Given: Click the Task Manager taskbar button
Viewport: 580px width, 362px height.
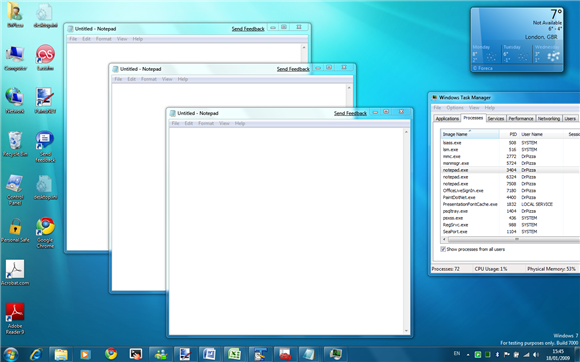Looking at the screenshot, I should click(335, 354).
